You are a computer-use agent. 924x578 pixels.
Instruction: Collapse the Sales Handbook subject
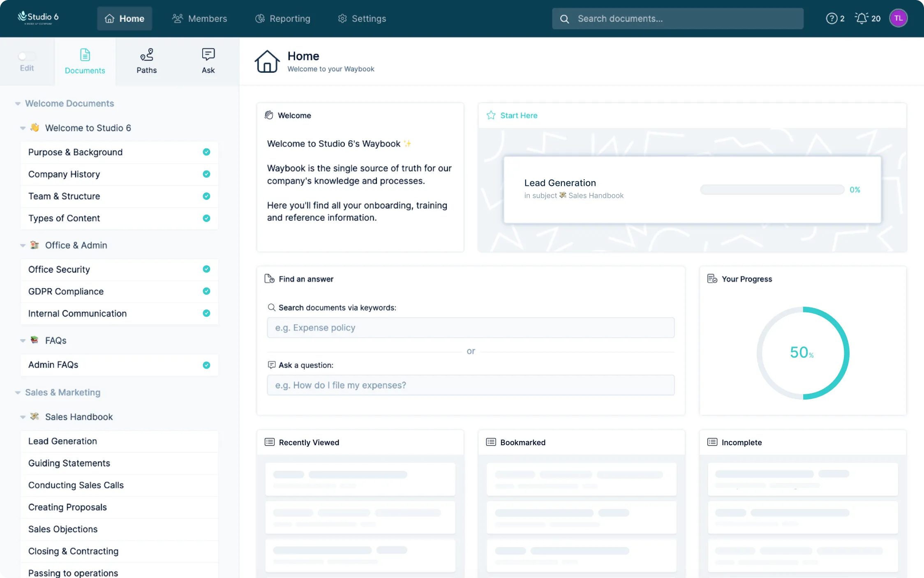pyautogui.click(x=23, y=417)
